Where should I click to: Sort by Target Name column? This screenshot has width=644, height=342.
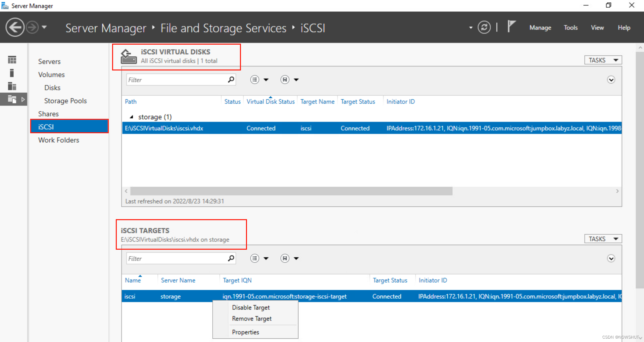coord(317,101)
